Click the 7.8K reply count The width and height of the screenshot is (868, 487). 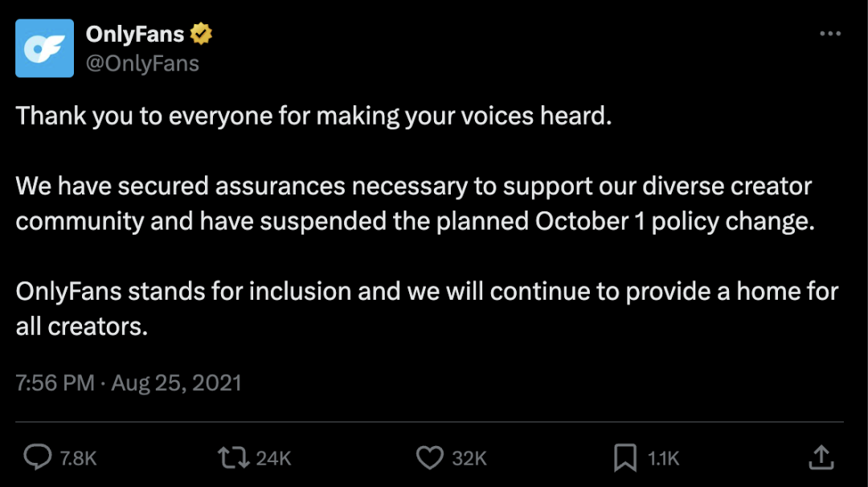78,458
